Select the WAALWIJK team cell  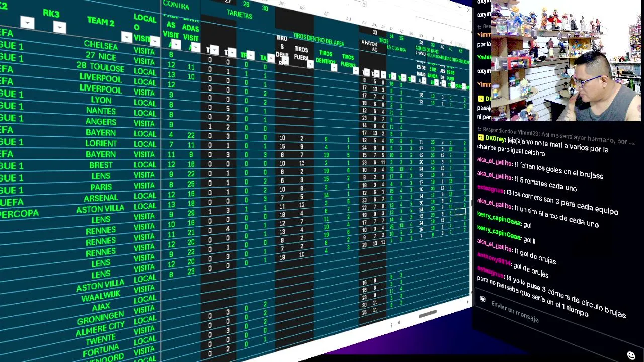[101, 297]
